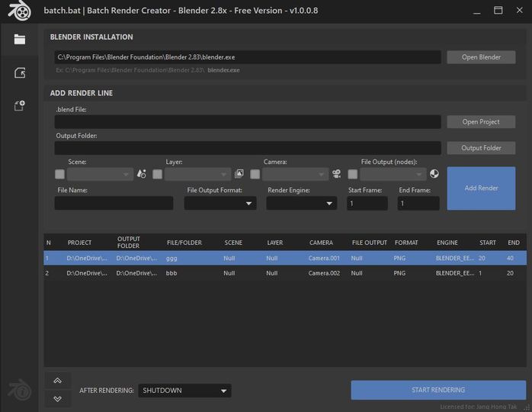Click the export batch file sidebar icon

tap(20, 72)
